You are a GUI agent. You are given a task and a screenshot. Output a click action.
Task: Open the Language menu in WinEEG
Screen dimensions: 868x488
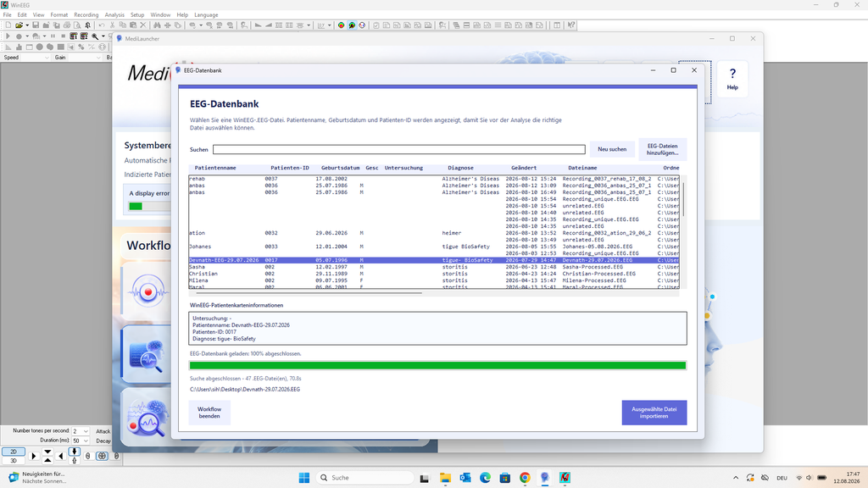tap(206, 15)
